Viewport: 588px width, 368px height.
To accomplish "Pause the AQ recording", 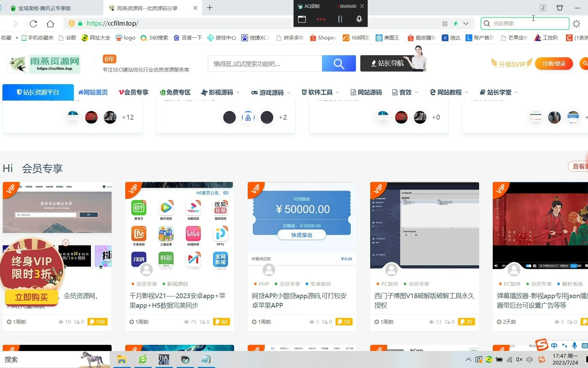I will [x=340, y=19].
